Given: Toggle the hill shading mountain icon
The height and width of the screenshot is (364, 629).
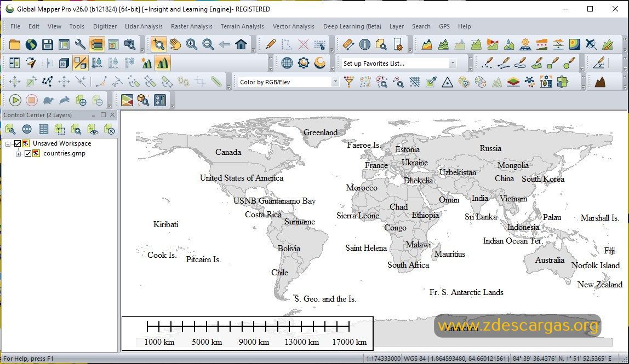Looking at the screenshot, I should tap(163, 63).
